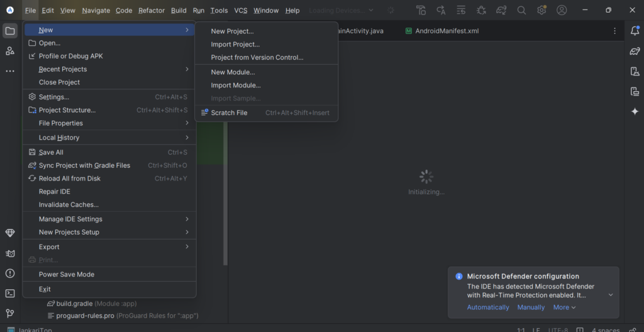
Task: Expand the Export submenu
Action: point(109,247)
